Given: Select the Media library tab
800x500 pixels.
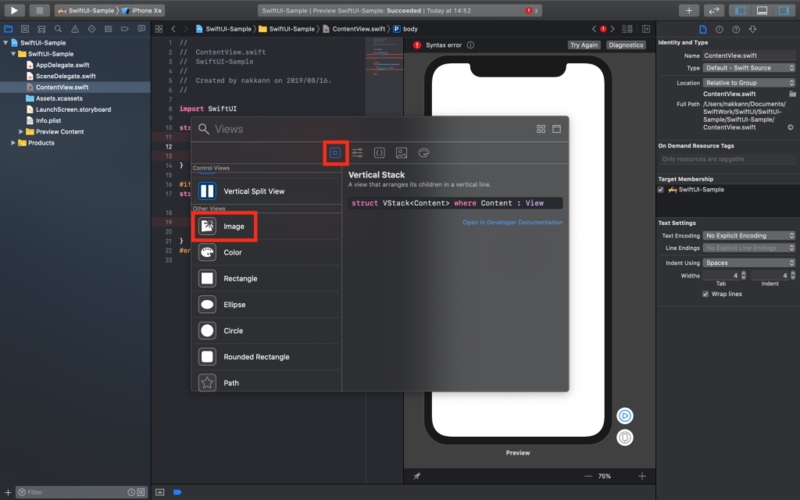Looking at the screenshot, I should tap(402, 153).
